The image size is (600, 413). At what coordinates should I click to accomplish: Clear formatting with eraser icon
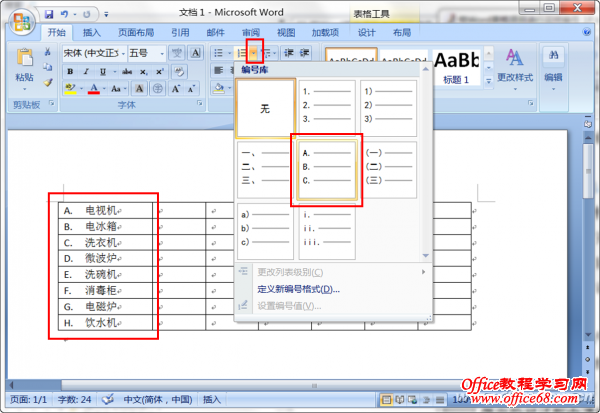179,72
